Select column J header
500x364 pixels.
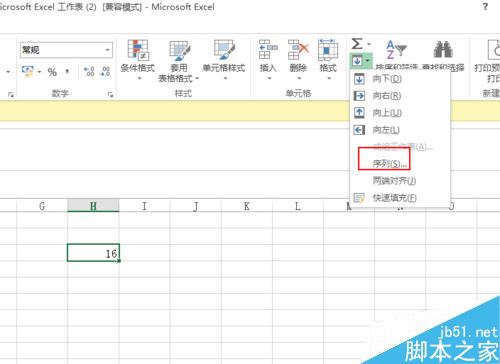tap(196, 206)
